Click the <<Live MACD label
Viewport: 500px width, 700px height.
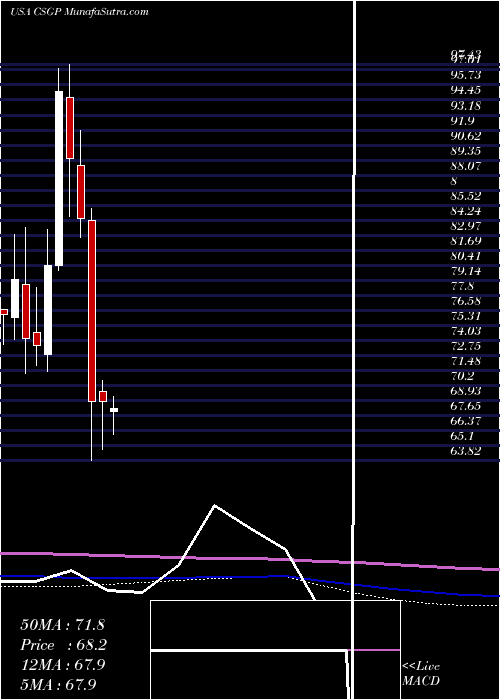pos(421,674)
